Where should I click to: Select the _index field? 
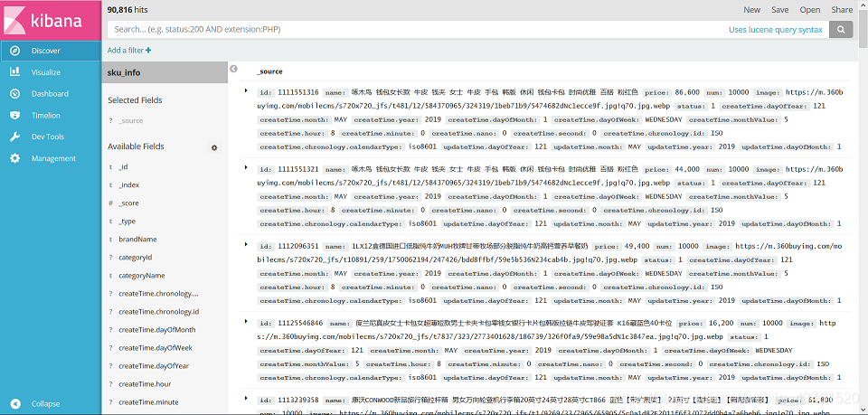[129, 184]
